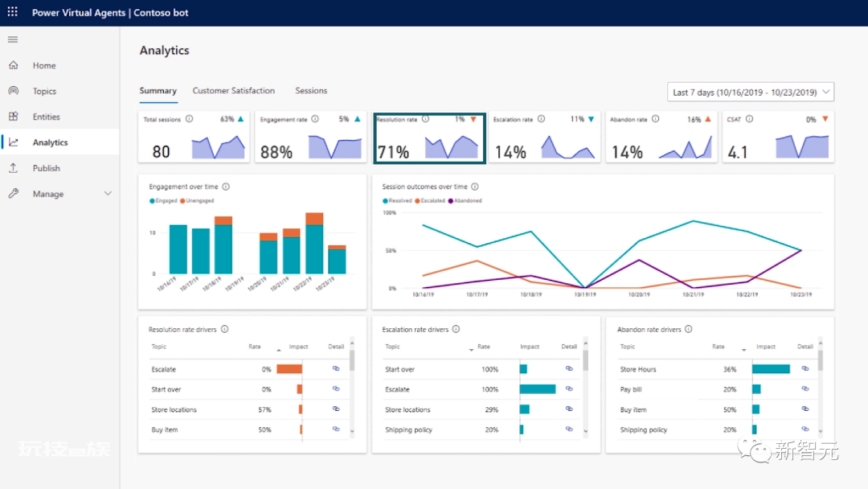Open detail link for Escalate escalation row
The image size is (868, 489).
tap(569, 388)
